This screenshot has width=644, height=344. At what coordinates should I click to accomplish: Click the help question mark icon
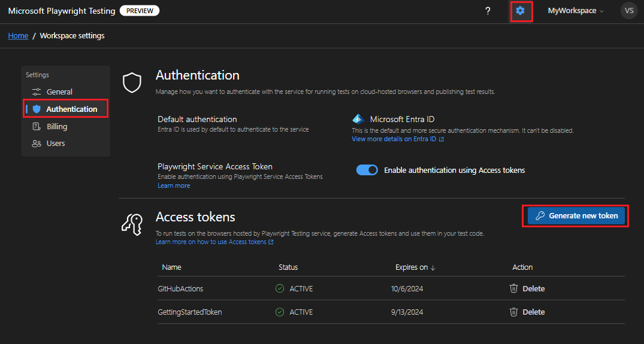coord(488,11)
